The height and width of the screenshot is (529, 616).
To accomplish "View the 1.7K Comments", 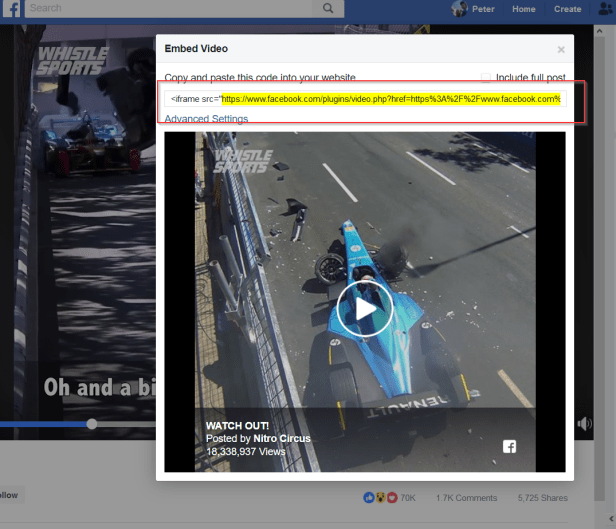I will (x=469, y=497).
